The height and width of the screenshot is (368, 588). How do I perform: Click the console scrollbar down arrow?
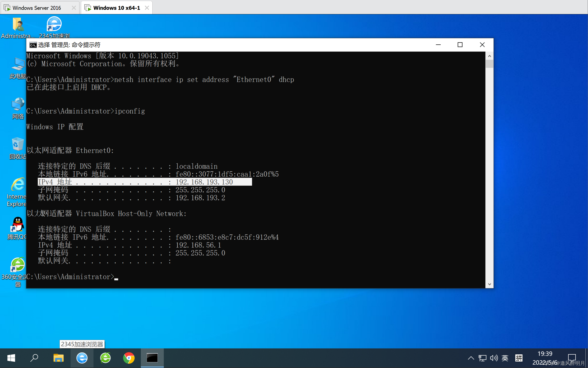489,284
